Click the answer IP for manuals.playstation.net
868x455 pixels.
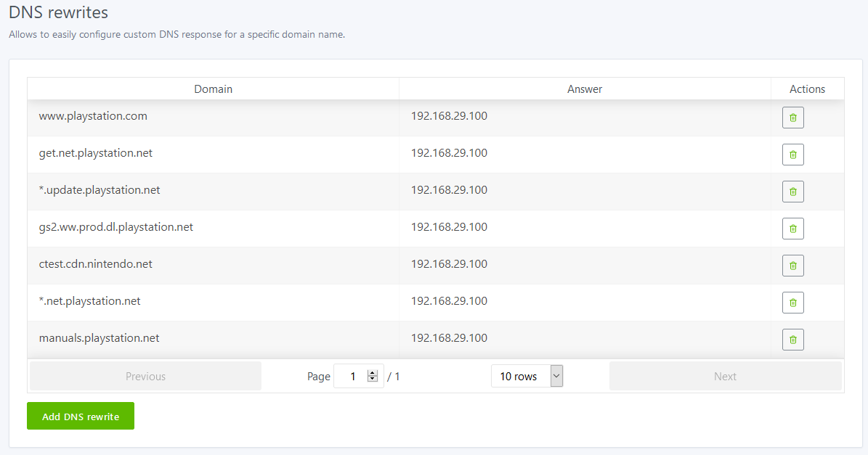point(449,338)
